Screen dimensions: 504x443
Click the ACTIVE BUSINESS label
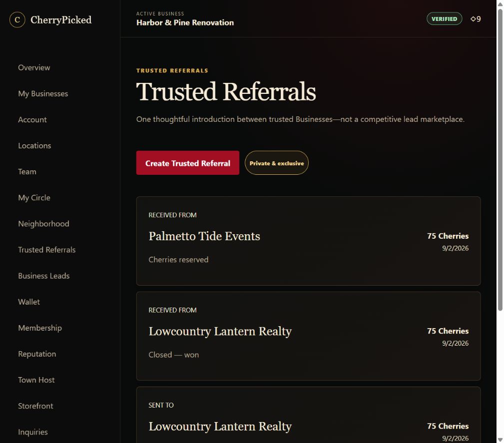tap(160, 13)
